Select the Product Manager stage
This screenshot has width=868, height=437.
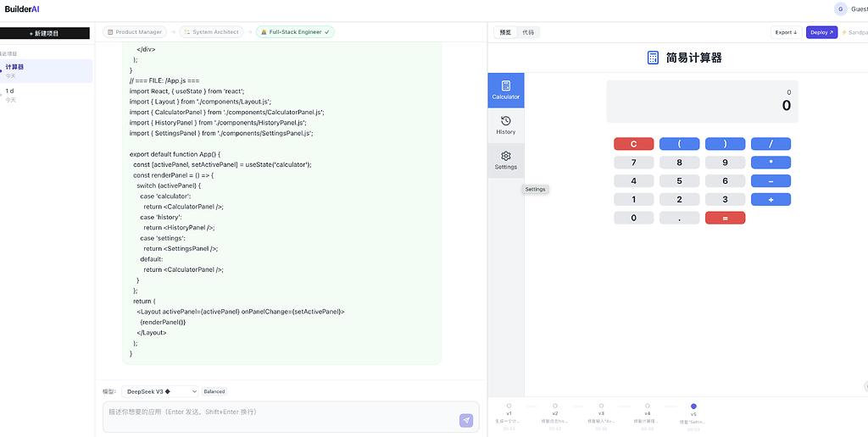point(135,32)
